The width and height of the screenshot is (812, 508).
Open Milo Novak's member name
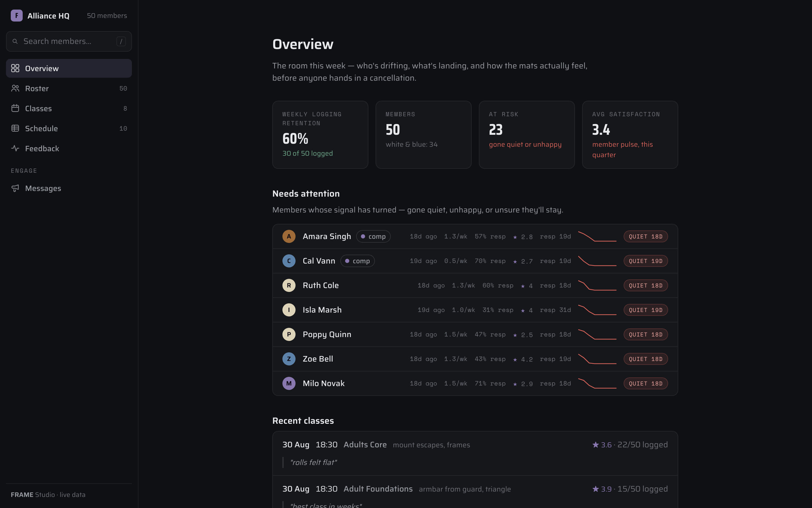click(x=324, y=383)
